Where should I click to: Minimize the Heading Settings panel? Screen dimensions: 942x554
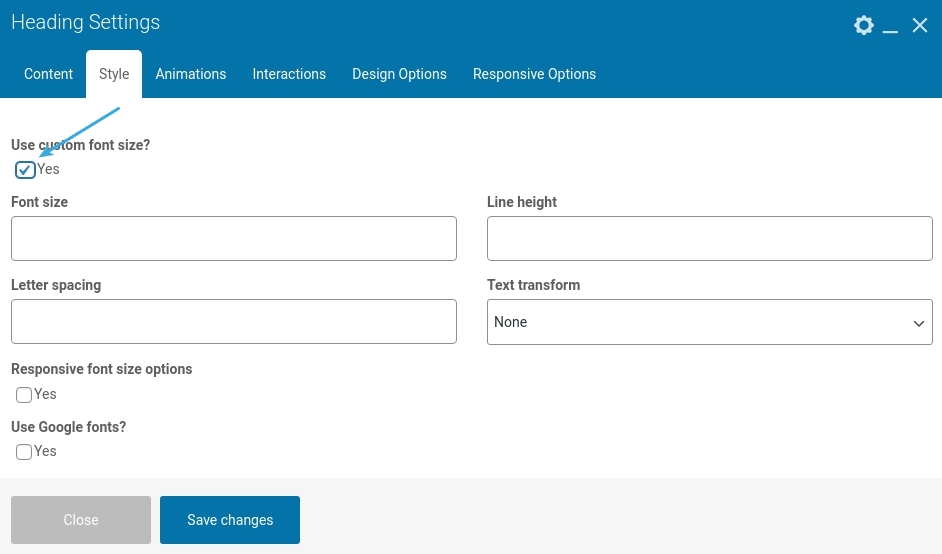[x=891, y=27]
